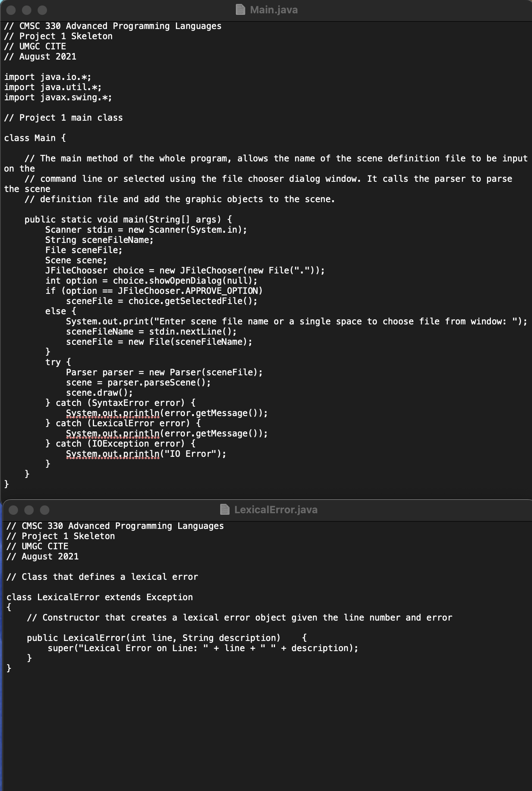Place cursor in the main method signature line
532x791 pixels.
click(128, 219)
